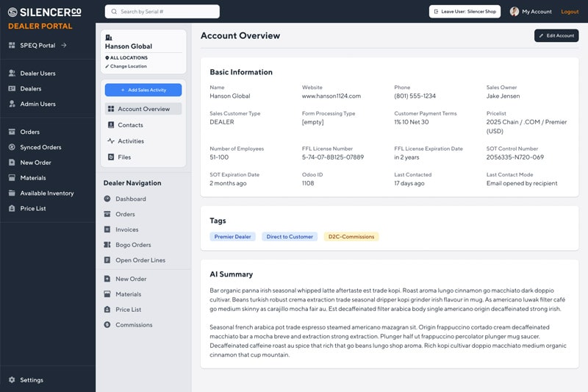Select the Contacts tab

[x=130, y=125]
